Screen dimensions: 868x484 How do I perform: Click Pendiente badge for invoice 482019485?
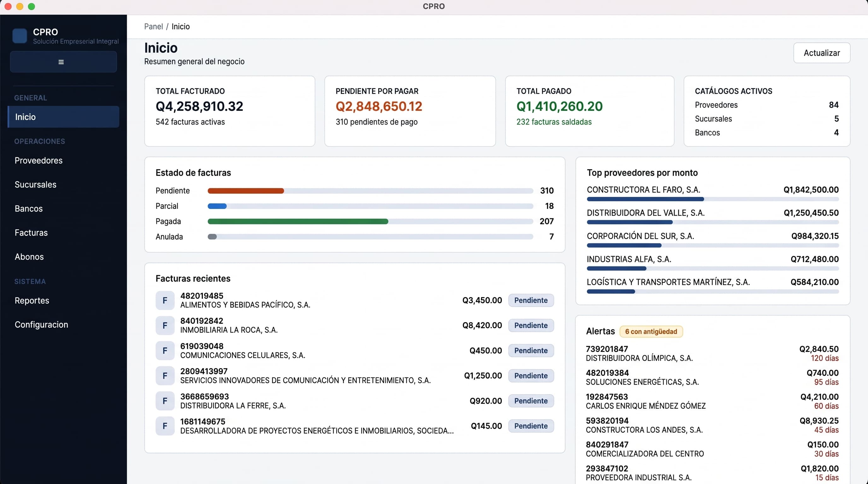(531, 300)
